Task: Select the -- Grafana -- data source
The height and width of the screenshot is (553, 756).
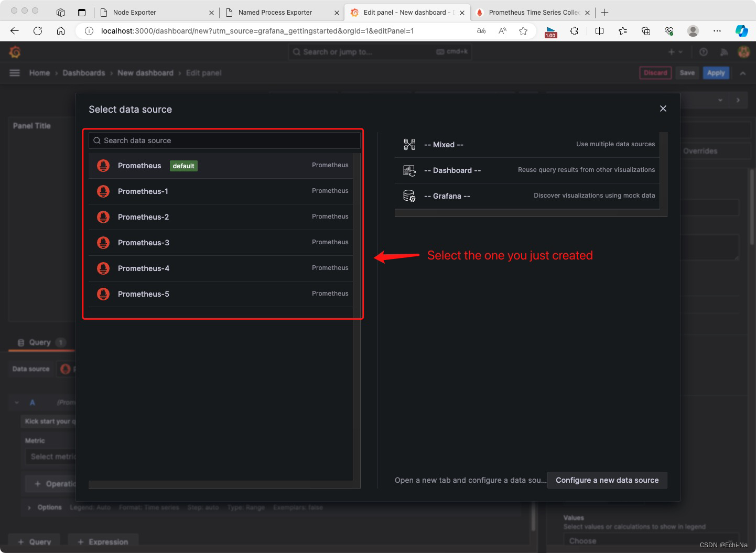Action: pyautogui.click(x=527, y=196)
